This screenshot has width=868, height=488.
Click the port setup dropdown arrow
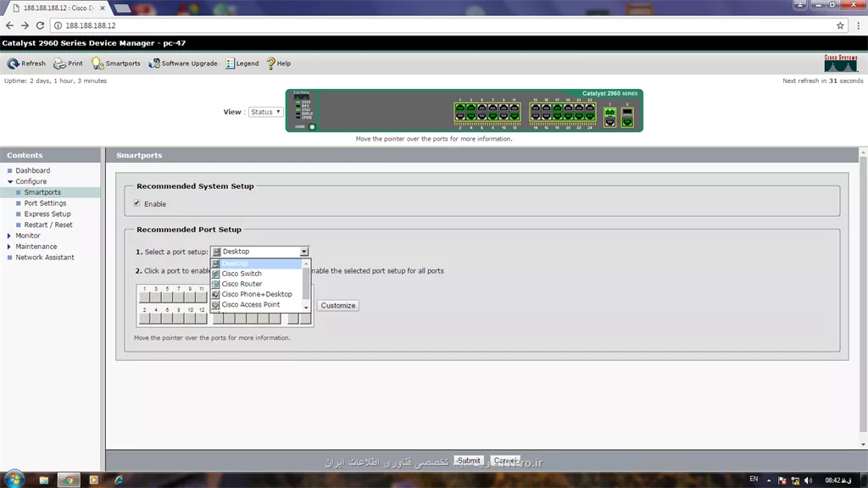click(x=304, y=252)
